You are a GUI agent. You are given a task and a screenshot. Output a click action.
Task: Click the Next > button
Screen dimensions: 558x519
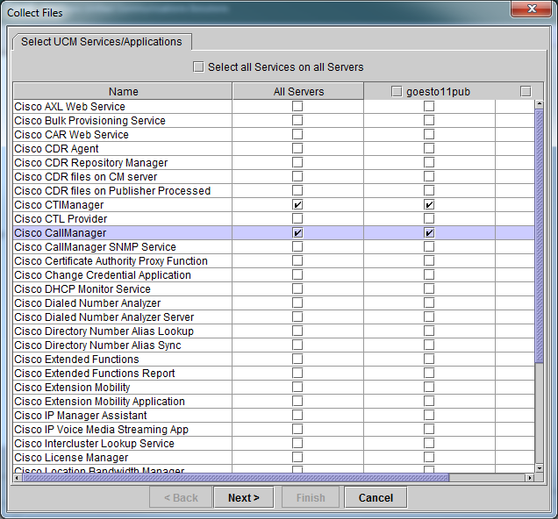(x=244, y=497)
